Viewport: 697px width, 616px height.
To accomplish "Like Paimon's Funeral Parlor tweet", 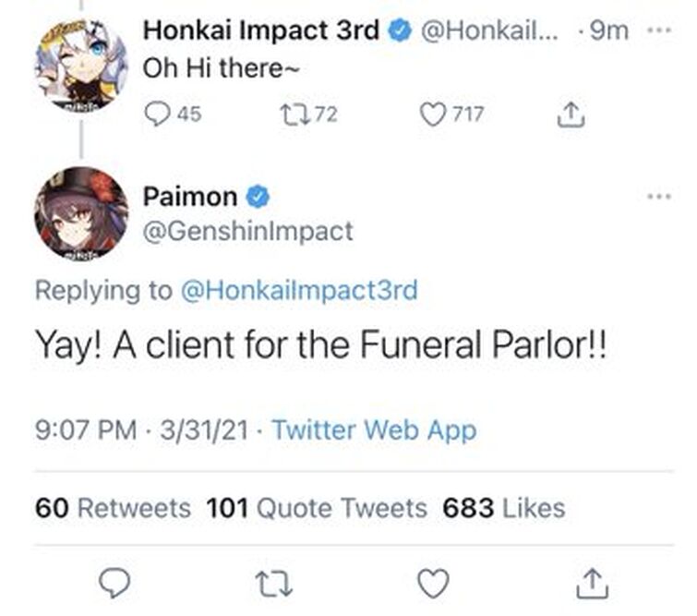I will tap(432, 584).
